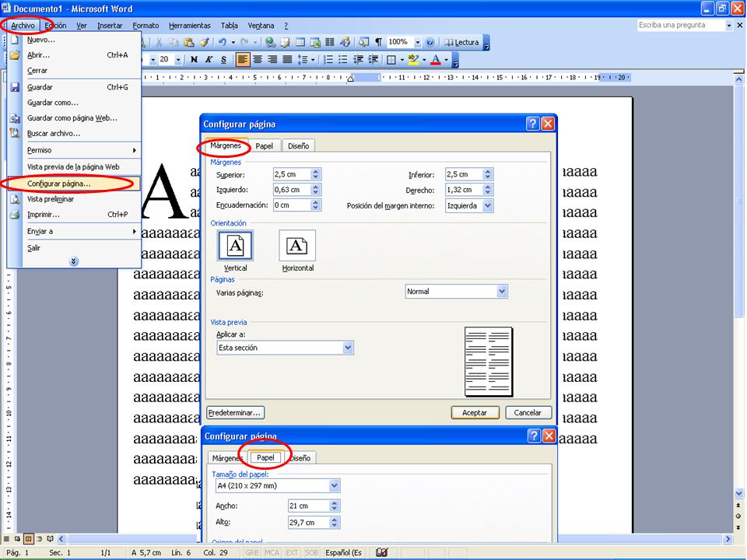Viewport: 747px width, 560px height.
Task: Click the Insert Excel worksheet icon
Action: coord(315,42)
